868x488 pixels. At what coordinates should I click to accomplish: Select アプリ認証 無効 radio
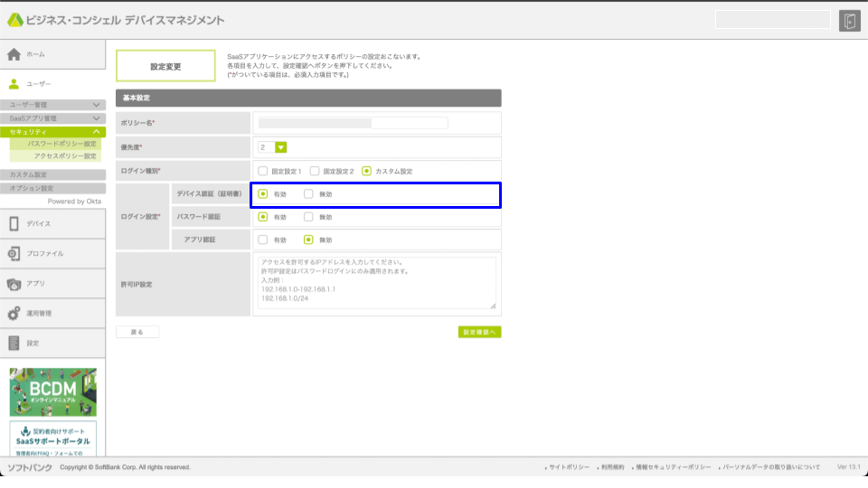308,239
